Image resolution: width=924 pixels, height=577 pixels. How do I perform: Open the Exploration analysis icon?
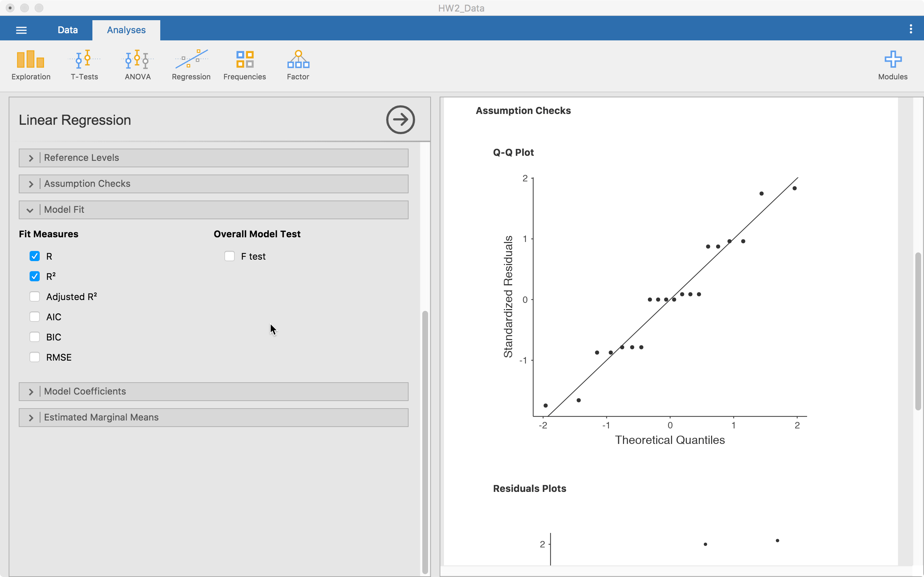tap(31, 64)
